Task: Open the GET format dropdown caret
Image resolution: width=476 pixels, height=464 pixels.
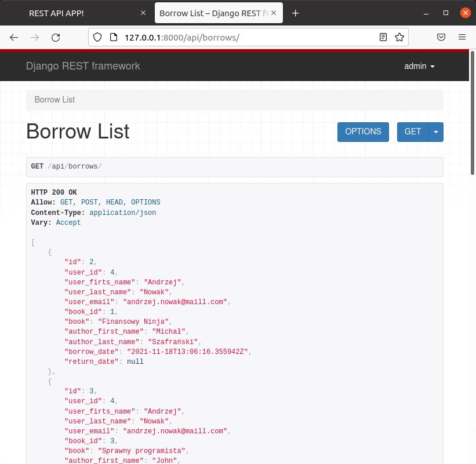Action: click(x=436, y=132)
